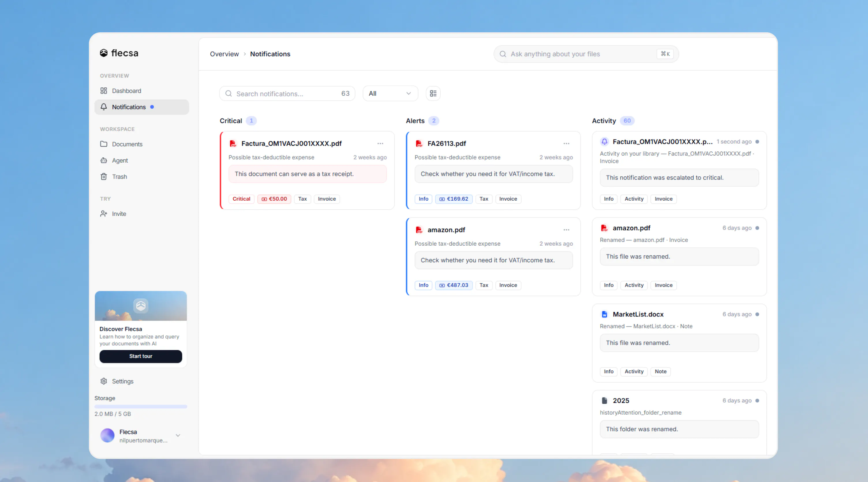Click the €50.00 amount tag

(x=274, y=199)
